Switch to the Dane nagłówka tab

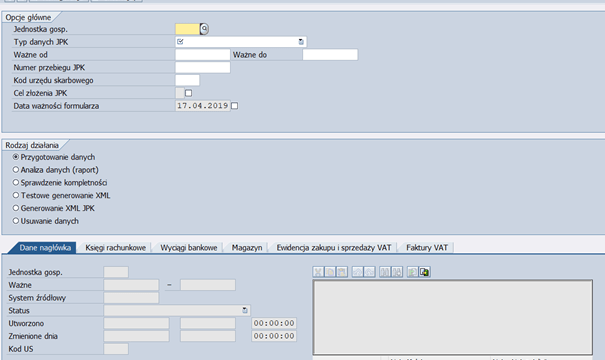point(45,248)
